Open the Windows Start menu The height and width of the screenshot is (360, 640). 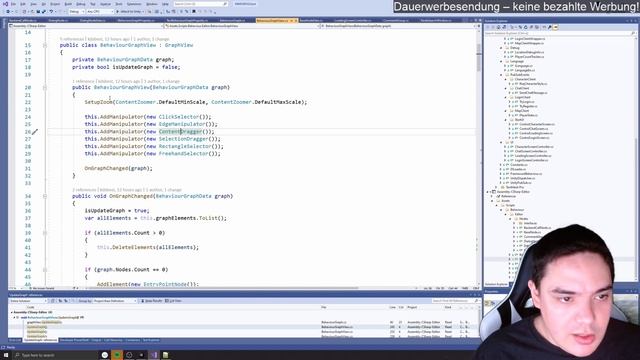pyautogui.click(x=6, y=355)
